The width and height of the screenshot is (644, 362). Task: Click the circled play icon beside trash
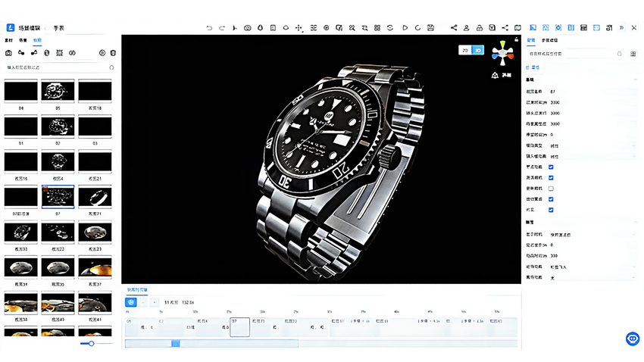pyautogui.click(x=102, y=53)
